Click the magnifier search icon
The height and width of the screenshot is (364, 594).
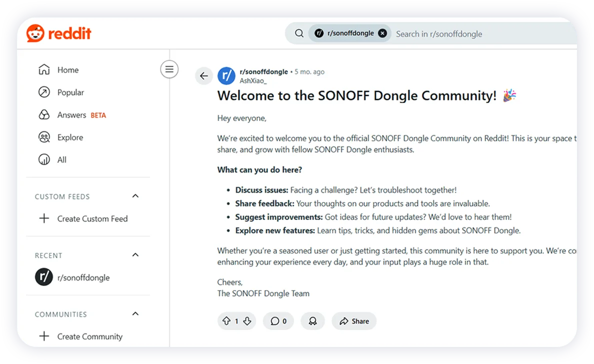coord(299,33)
